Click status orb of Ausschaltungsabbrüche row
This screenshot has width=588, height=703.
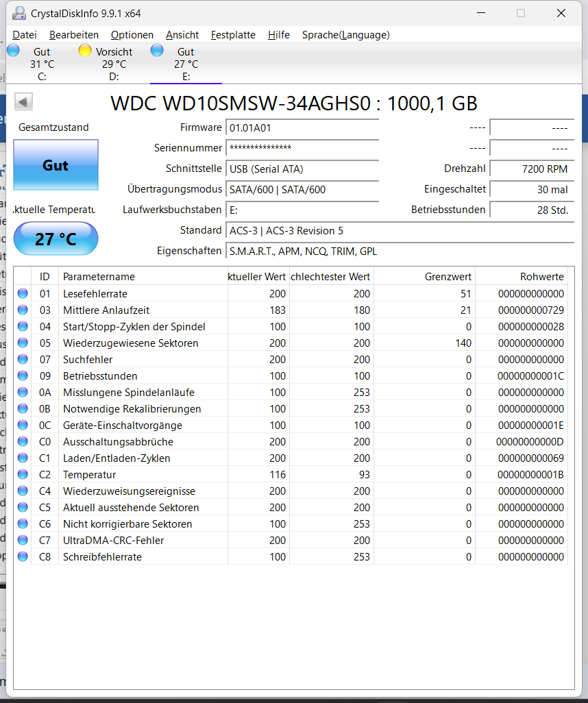pos(23,442)
